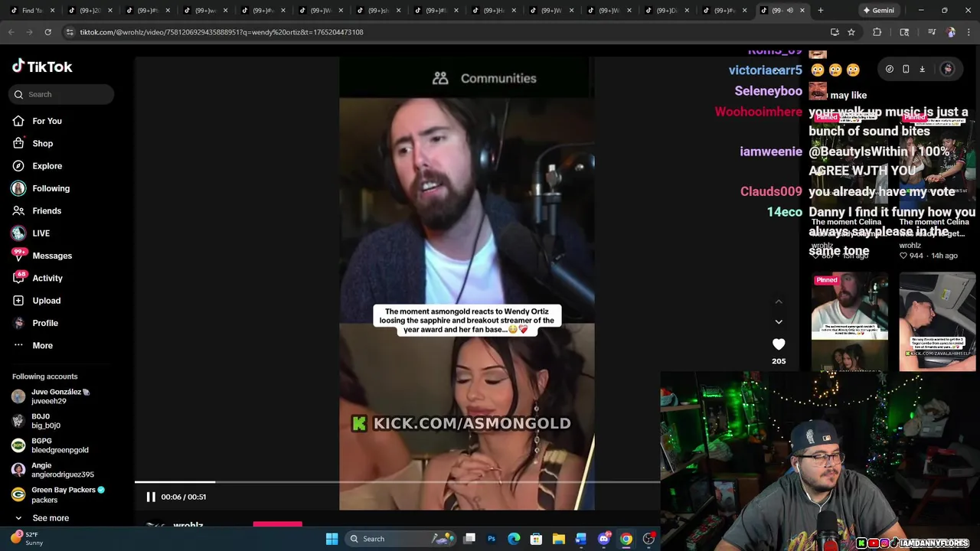The width and height of the screenshot is (980, 551).
Task: Open the Windows Start menu
Action: tap(332, 539)
